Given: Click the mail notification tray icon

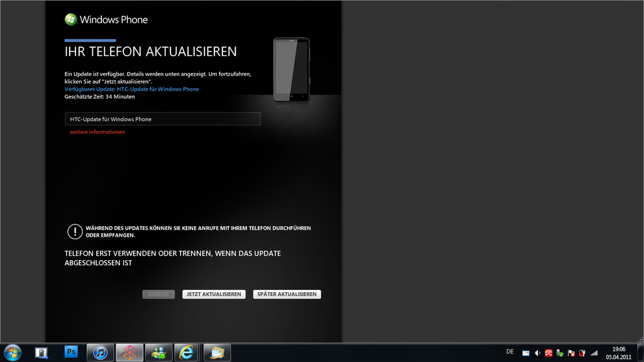Looking at the screenshot, I should point(526,353).
